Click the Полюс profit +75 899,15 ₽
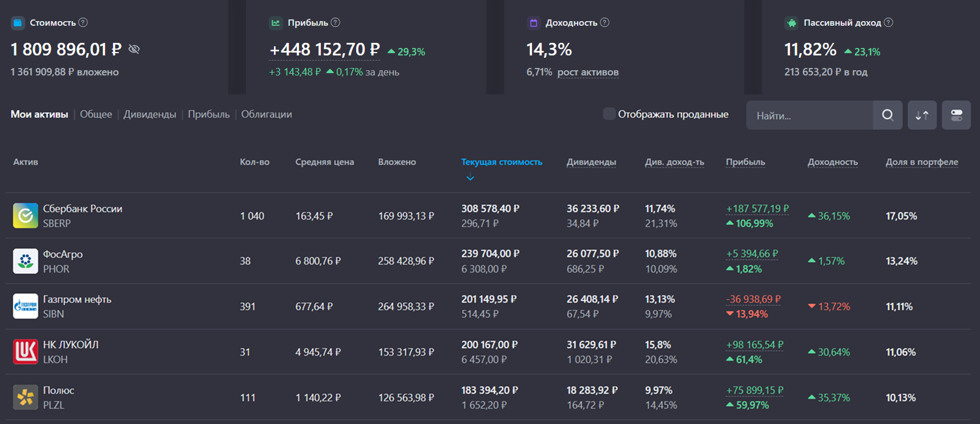Screen dimensions: 980x424 tap(755, 390)
